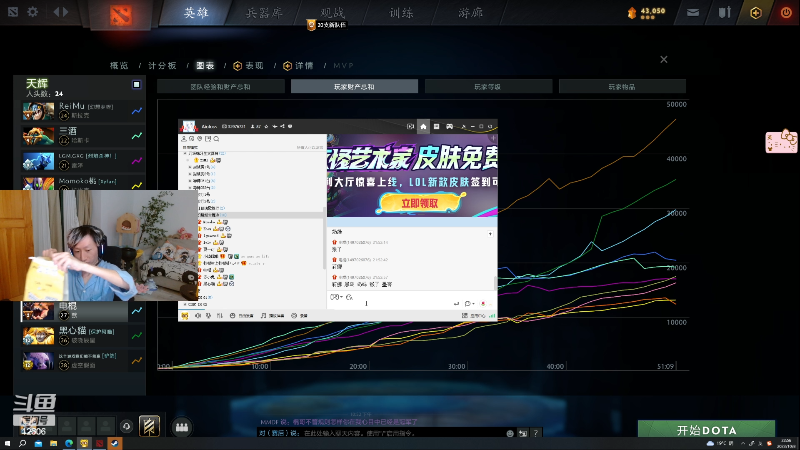The width and height of the screenshot is (800, 450).
Task: Click the 三酒 hero portrait
Action: [x=38, y=136]
